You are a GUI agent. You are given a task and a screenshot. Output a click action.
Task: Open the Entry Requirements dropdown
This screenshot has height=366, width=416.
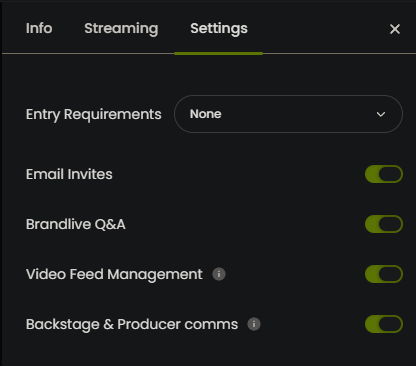click(x=288, y=114)
